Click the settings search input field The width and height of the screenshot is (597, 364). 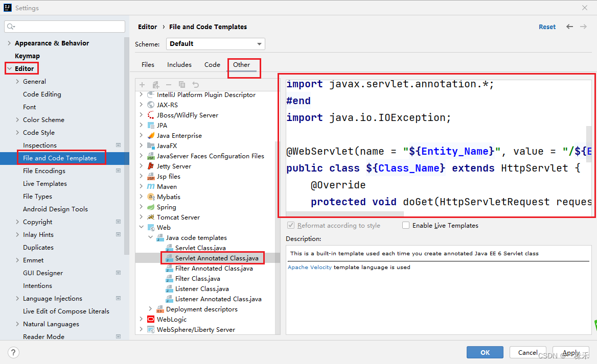[x=65, y=26]
